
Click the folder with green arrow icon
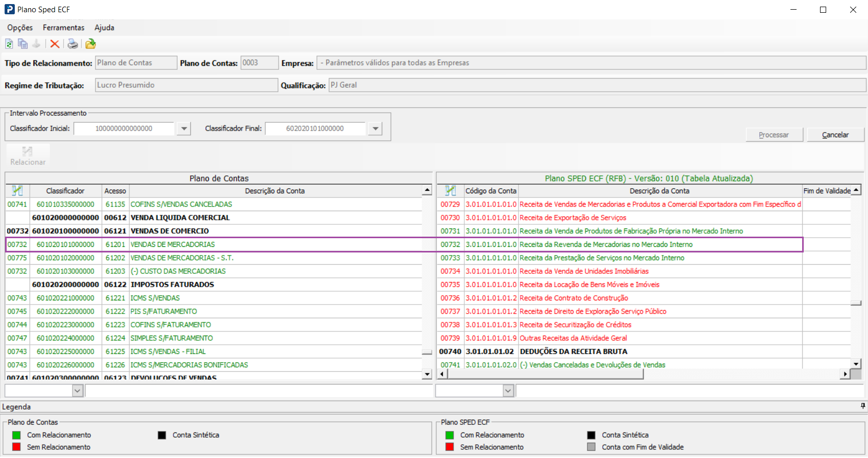coord(91,44)
